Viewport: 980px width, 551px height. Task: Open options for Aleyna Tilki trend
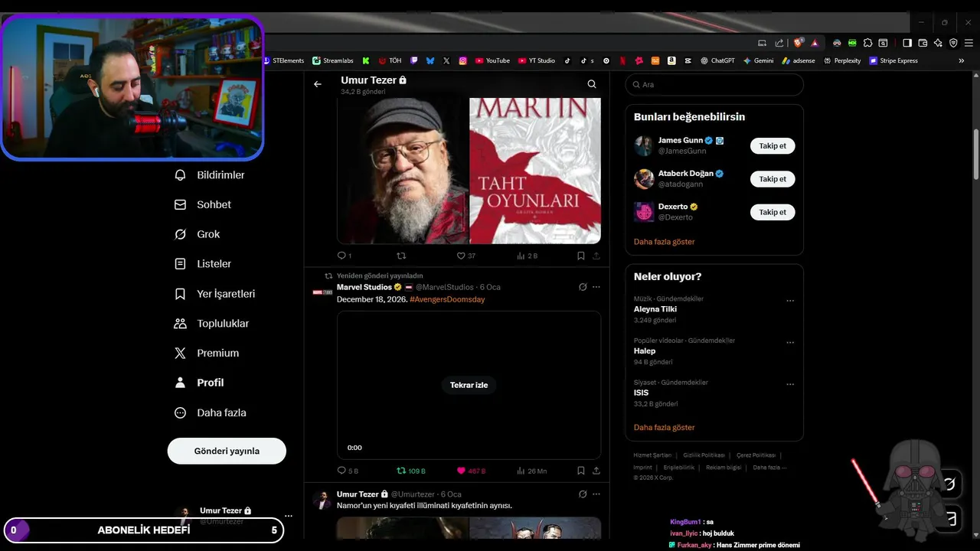(x=790, y=301)
